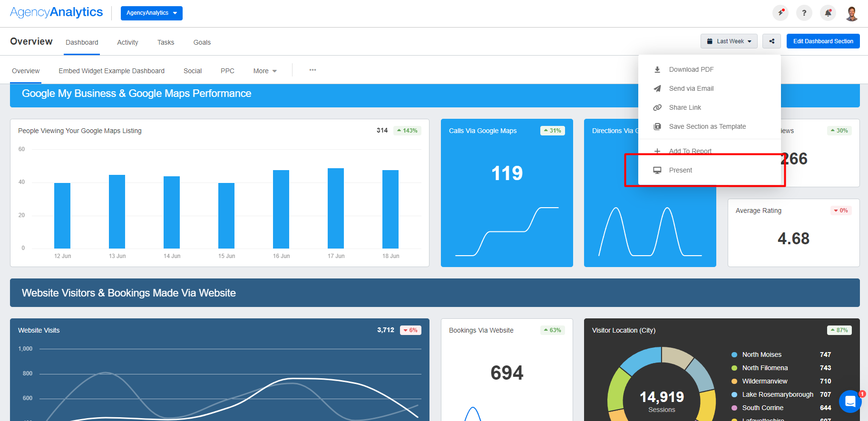Select South Corrine legend entry
This screenshot has width=868, height=421.
click(781, 408)
